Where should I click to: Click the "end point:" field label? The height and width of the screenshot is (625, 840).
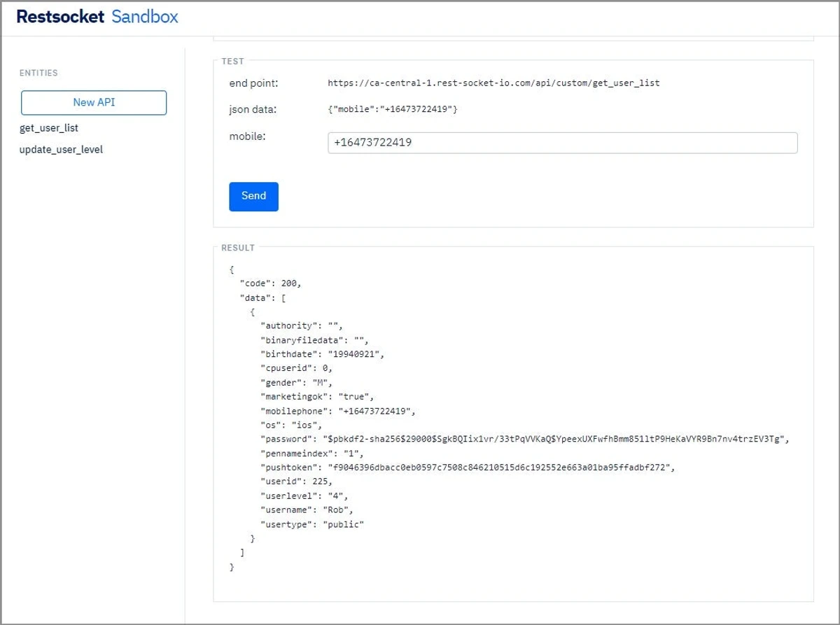click(254, 83)
